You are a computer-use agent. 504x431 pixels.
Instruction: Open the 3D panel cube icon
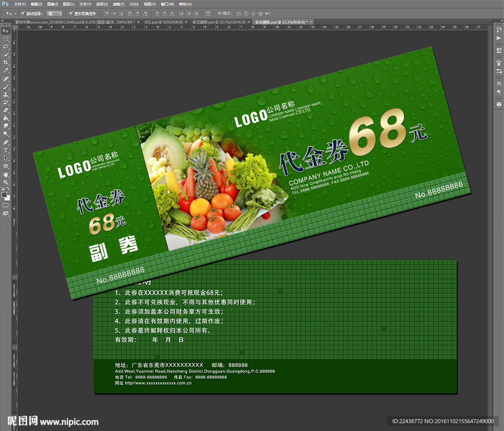point(499,104)
